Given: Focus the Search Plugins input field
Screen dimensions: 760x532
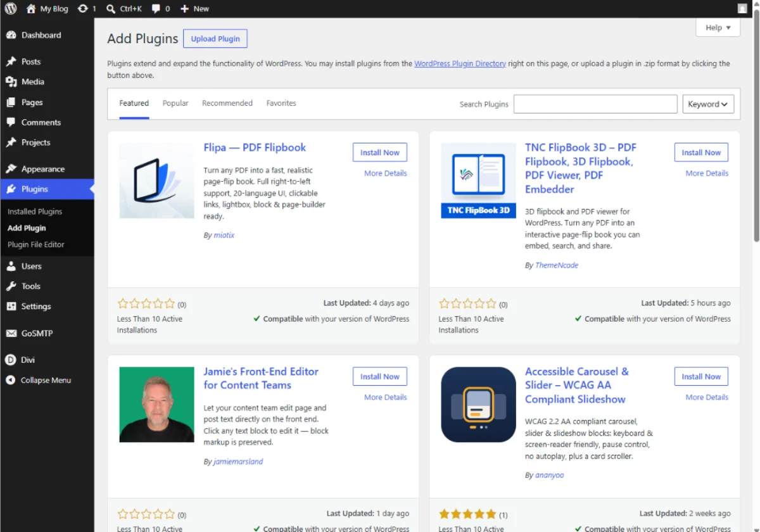Looking at the screenshot, I should (595, 104).
